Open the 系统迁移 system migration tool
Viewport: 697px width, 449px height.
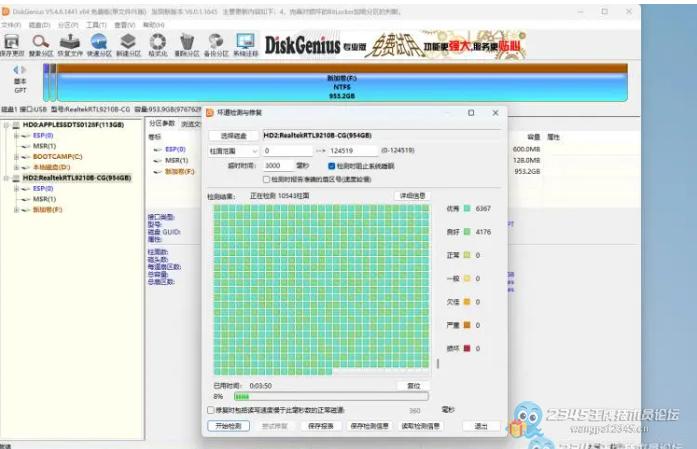click(245, 42)
